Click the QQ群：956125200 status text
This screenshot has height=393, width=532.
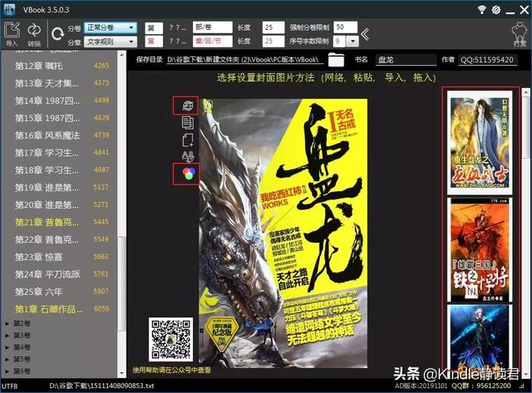[480, 386]
